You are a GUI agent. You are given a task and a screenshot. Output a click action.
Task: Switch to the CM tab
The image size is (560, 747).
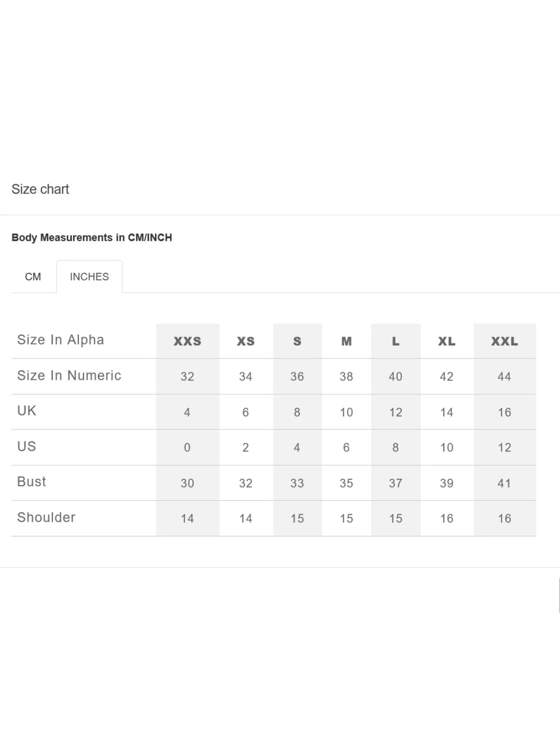coord(33,276)
